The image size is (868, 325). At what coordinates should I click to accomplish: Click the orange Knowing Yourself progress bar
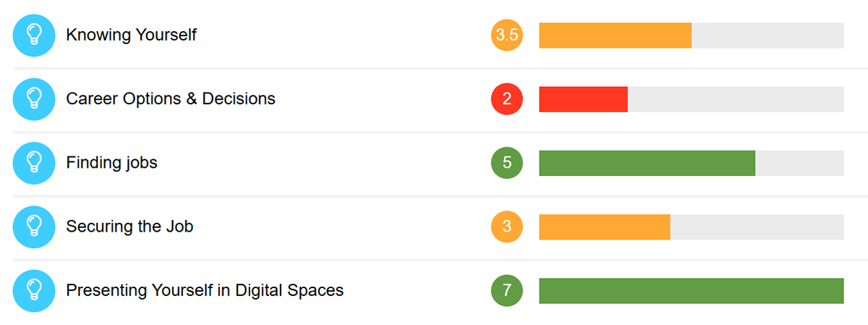click(692, 35)
